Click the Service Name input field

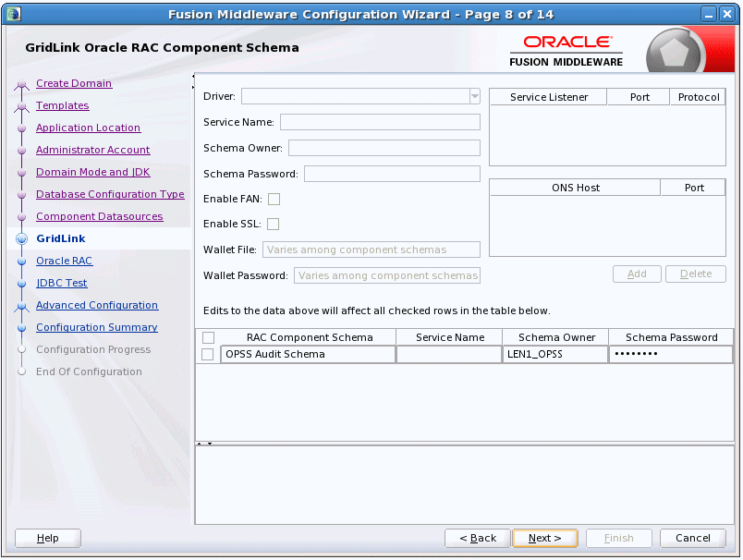pos(380,122)
